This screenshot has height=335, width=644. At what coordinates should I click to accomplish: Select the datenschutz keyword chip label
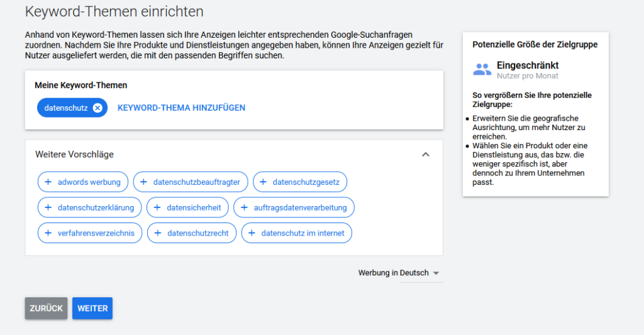[65, 108]
